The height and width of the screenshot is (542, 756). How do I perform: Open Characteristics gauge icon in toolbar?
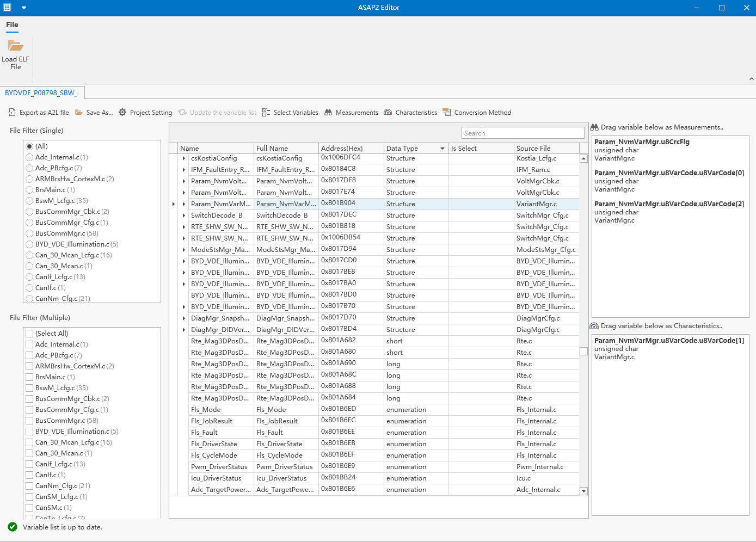(x=388, y=112)
